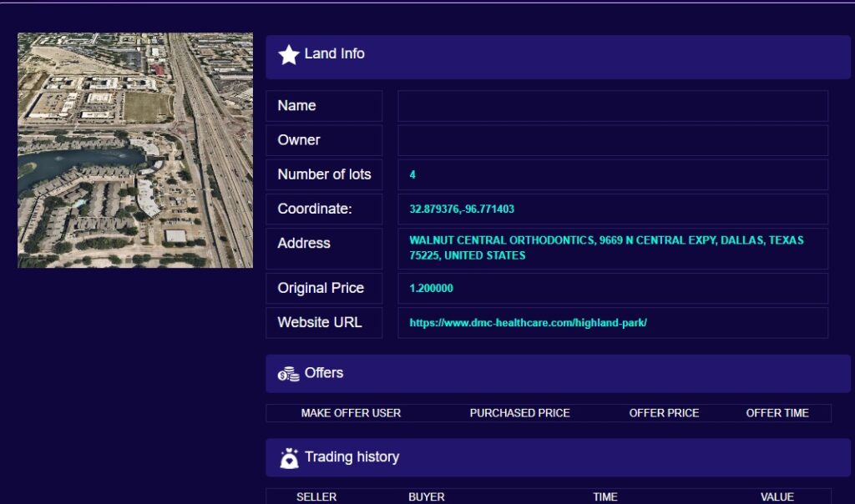Click the VALUE column header
855x504 pixels.
point(777,496)
